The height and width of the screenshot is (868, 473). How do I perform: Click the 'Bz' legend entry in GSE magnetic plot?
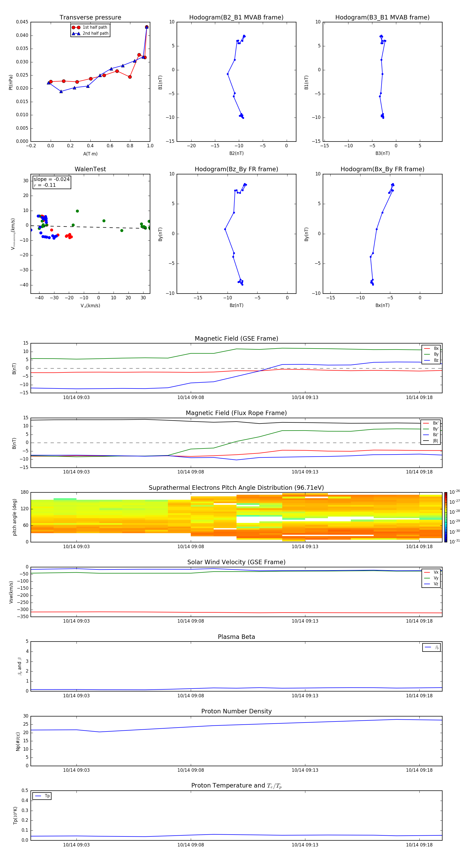point(431,360)
